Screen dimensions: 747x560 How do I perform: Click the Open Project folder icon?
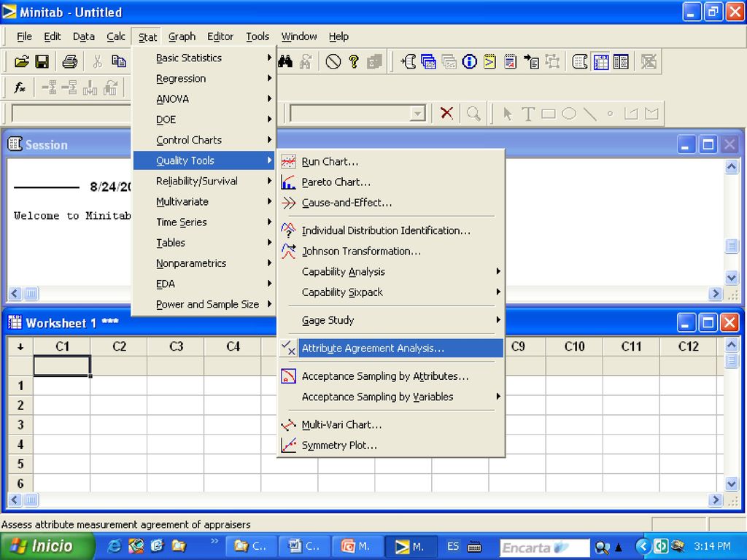(21, 62)
